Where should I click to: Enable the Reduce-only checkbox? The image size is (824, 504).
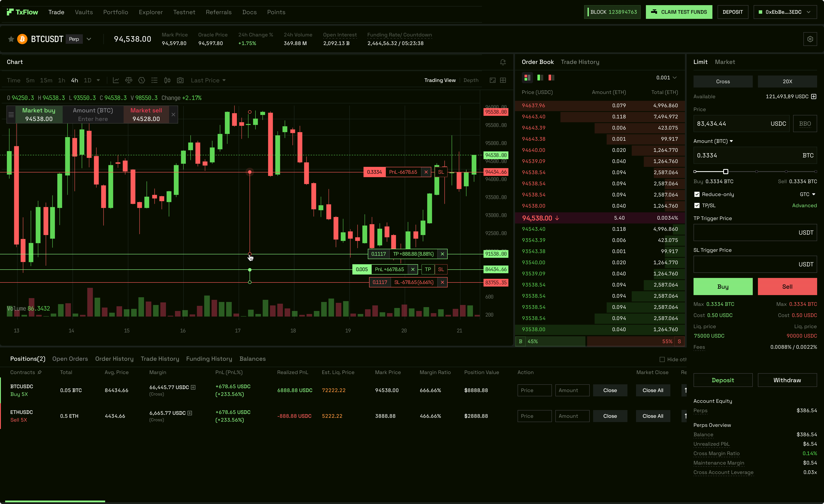click(x=697, y=194)
